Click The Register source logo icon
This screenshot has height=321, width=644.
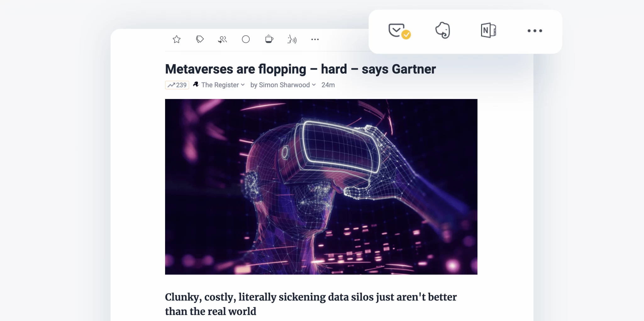(x=196, y=84)
